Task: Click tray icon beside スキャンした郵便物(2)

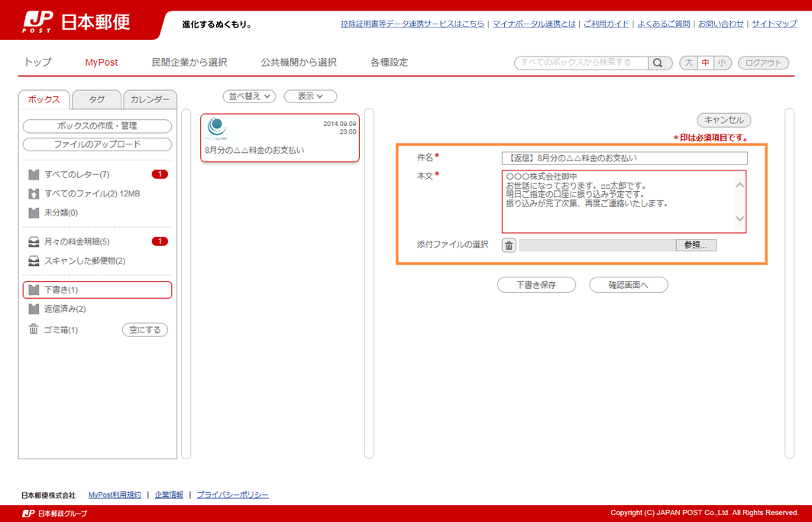Action: pos(34,261)
